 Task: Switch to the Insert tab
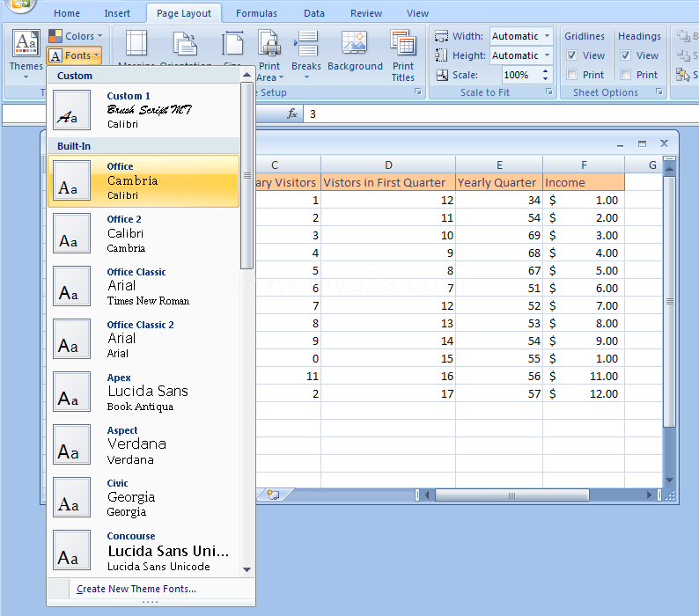click(x=117, y=13)
